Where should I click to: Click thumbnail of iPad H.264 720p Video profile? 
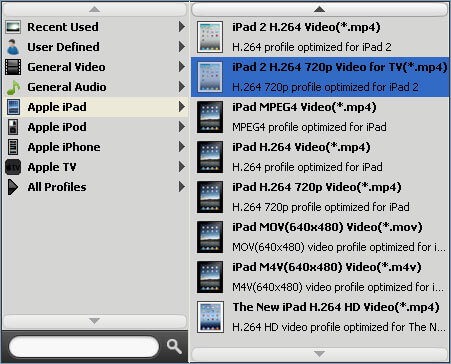210,197
